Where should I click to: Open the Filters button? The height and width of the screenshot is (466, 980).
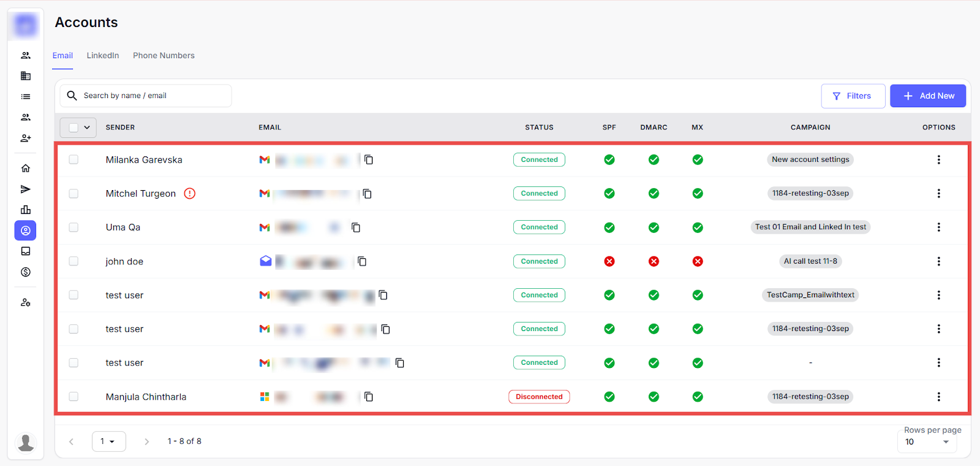pos(853,96)
